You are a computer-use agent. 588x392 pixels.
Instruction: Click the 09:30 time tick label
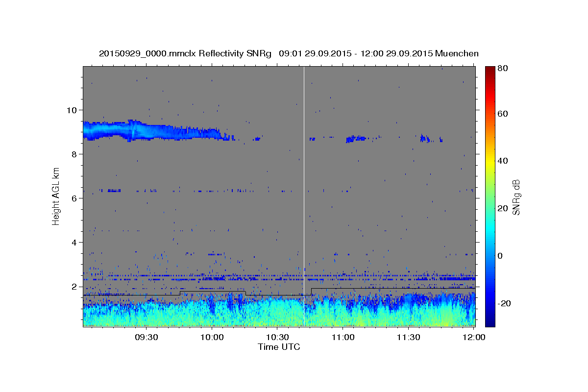point(146,338)
